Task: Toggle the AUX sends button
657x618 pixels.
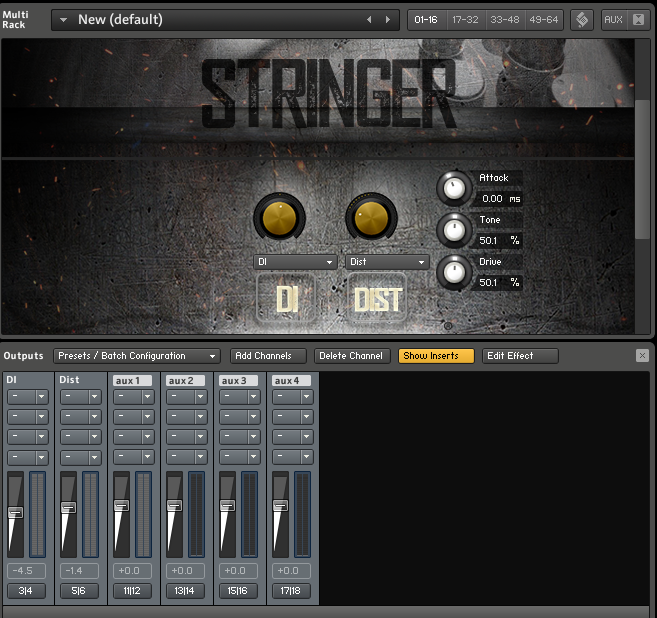Action: [x=613, y=20]
